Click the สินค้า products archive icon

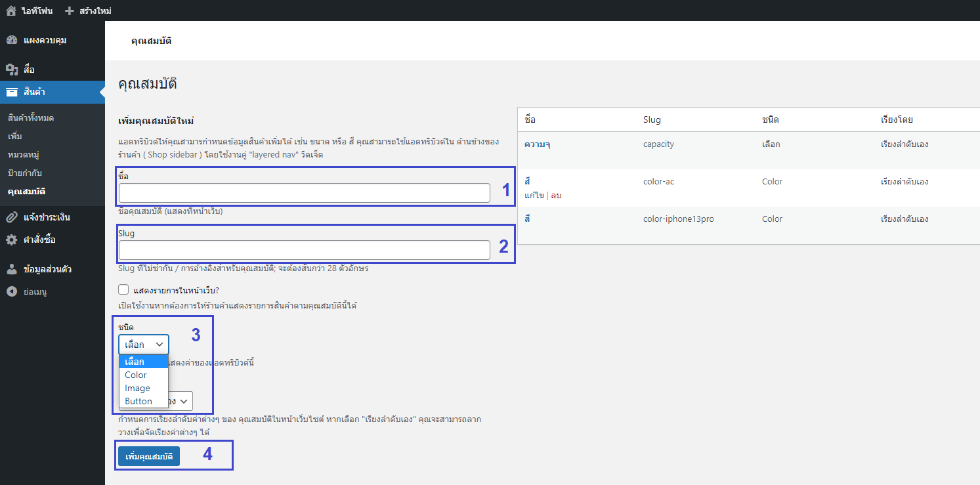click(12, 92)
